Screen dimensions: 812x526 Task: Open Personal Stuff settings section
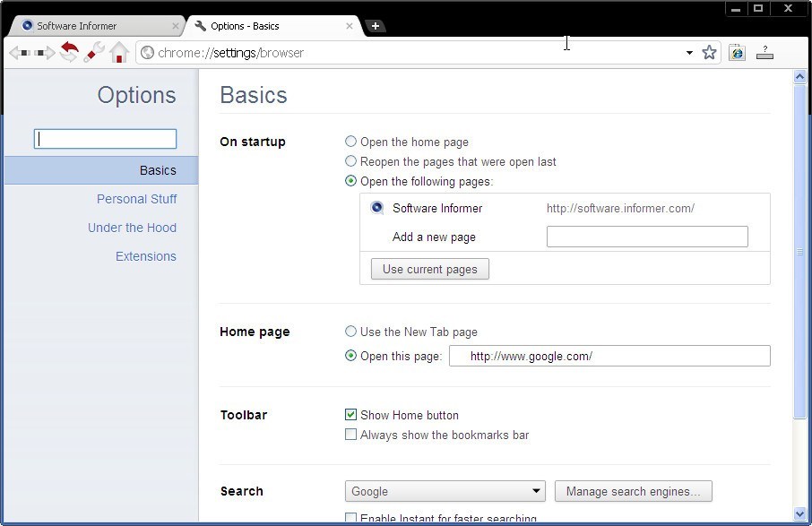(x=137, y=199)
